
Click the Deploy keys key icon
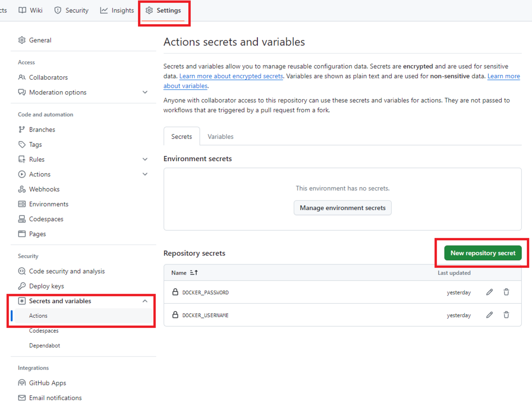coord(22,286)
